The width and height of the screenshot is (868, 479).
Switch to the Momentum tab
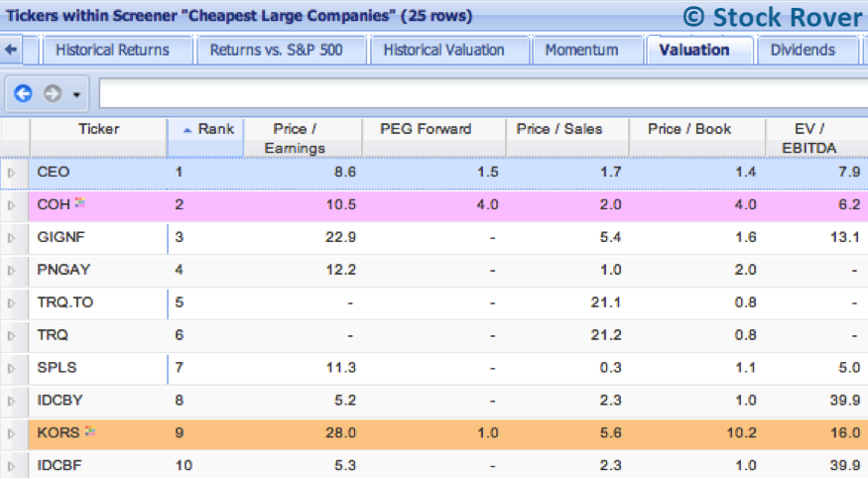pyautogui.click(x=581, y=51)
